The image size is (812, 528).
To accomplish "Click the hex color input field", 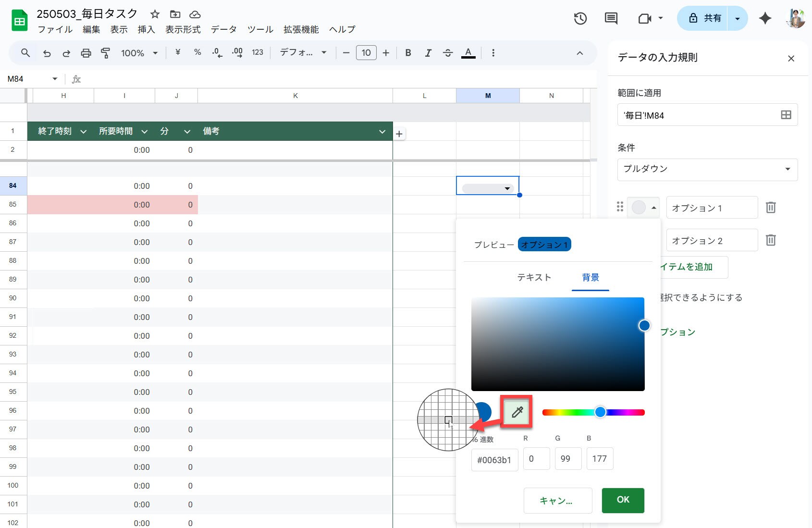I will [x=494, y=460].
